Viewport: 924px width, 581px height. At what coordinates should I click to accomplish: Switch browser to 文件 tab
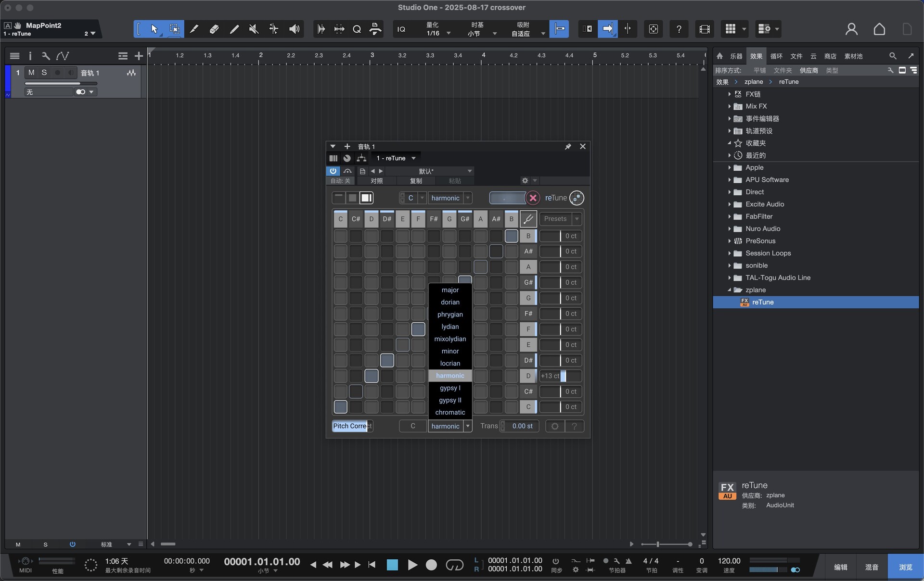click(x=796, y=56)
